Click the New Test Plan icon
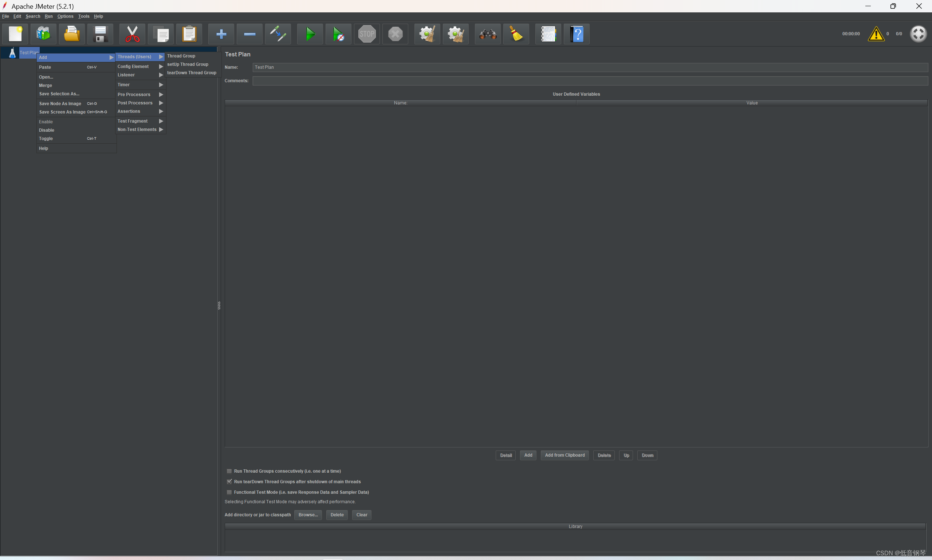The width and height of the screenshot is (932, 560). click(x=15, y=34)
